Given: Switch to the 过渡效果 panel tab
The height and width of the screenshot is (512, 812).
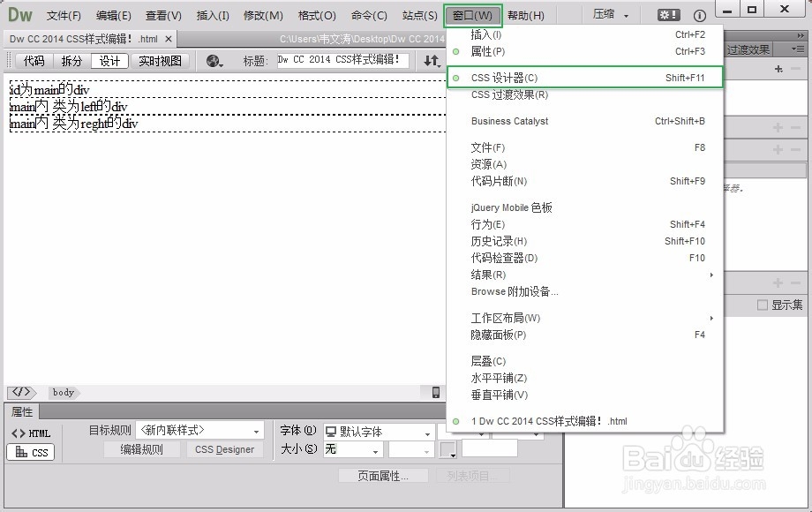Looking at the screenshot, I should coord(748,50).
